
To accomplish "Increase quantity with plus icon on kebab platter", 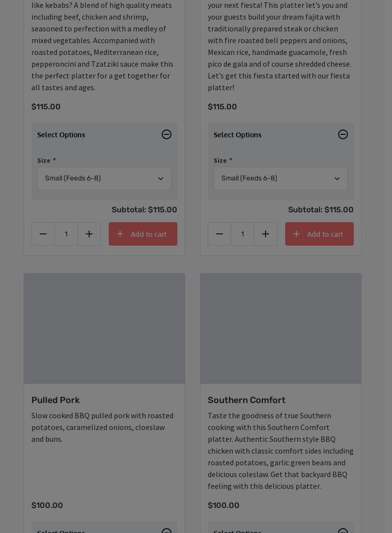I will click(89, 234).
